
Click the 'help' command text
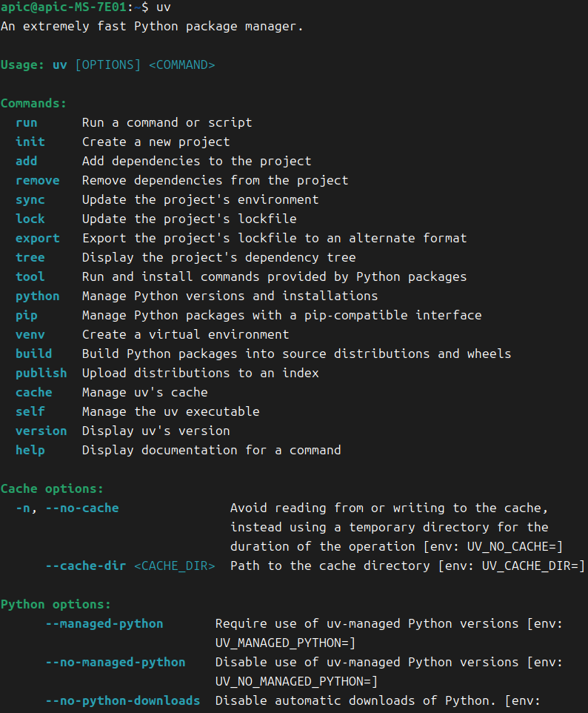30,450
